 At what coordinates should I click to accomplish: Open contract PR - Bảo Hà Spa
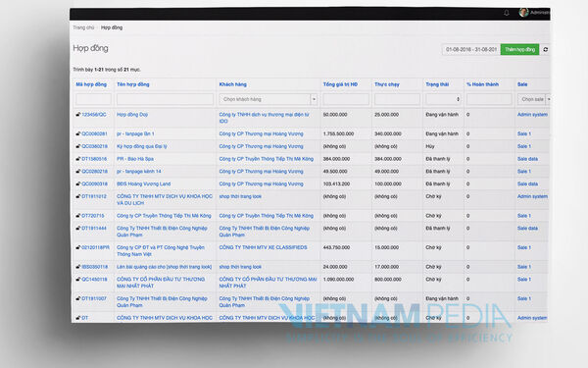135,158
